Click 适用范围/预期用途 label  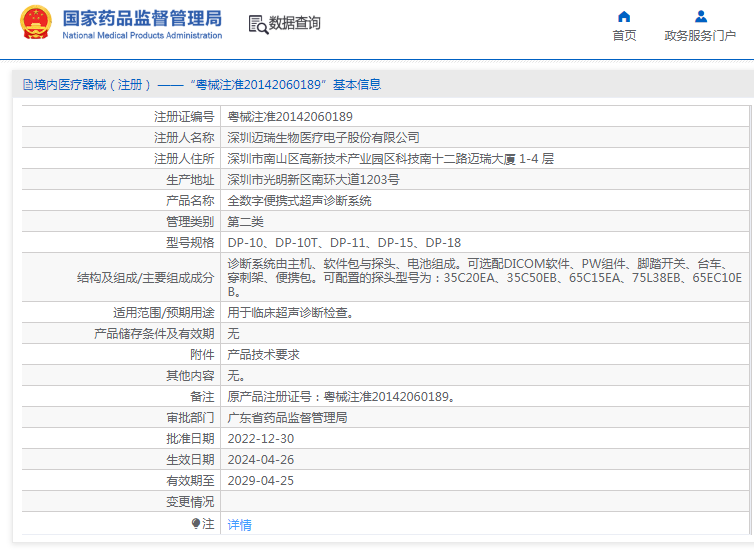click(x=163, y=313)
